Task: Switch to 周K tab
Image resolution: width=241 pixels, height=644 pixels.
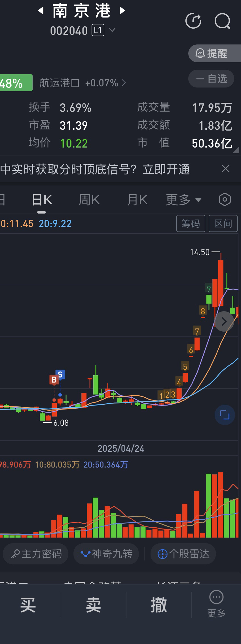Action: point(89,200)
